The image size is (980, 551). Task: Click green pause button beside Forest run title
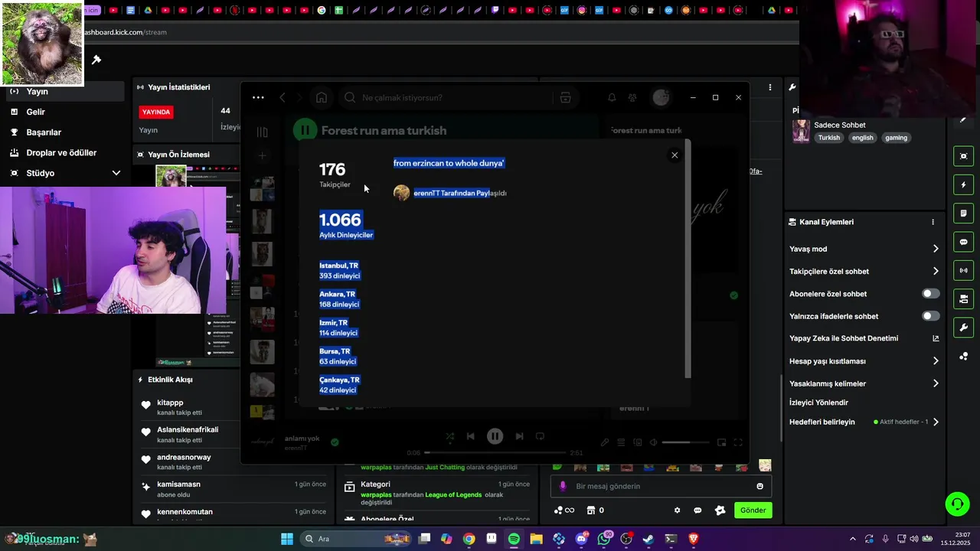pos(305,131)
